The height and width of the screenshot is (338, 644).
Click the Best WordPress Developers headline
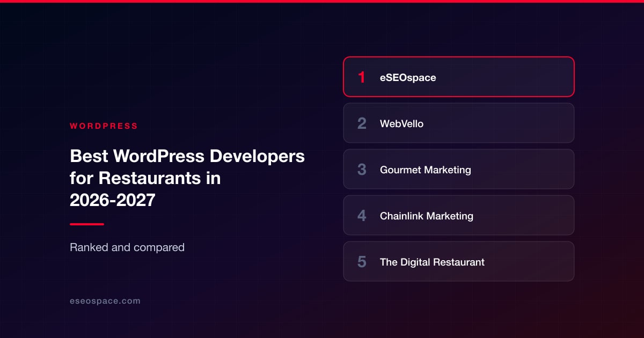(x=187, y=178)
